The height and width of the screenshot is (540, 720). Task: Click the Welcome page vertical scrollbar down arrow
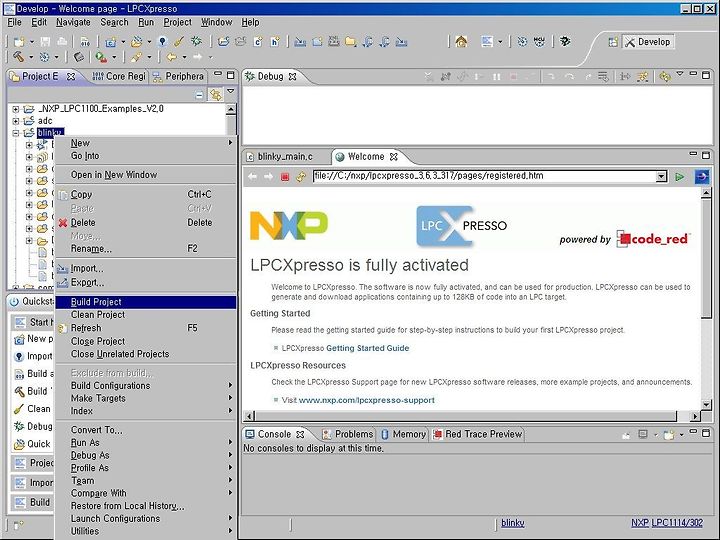click(707, 405)
